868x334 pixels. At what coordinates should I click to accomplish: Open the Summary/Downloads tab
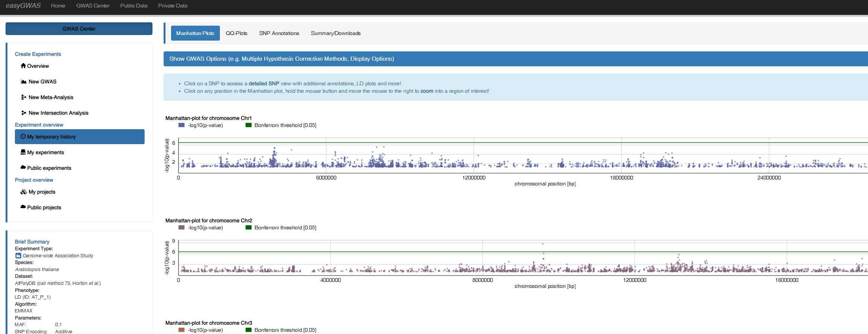335,33
